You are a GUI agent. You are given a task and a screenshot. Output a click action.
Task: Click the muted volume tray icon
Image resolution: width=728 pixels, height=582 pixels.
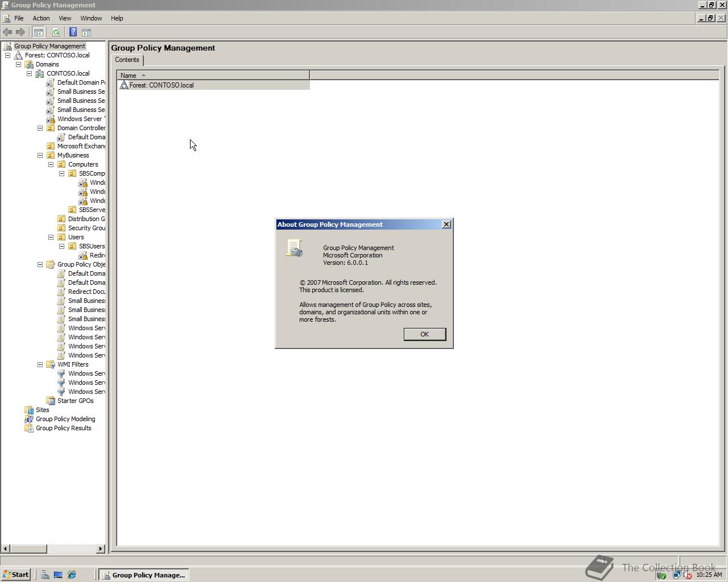[687, 575]
